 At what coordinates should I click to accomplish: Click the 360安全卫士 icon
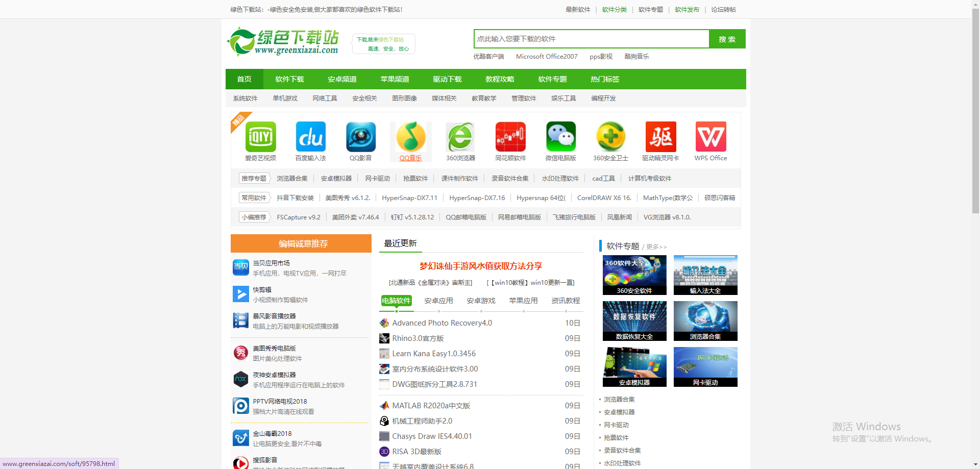(x=611, y=137)
